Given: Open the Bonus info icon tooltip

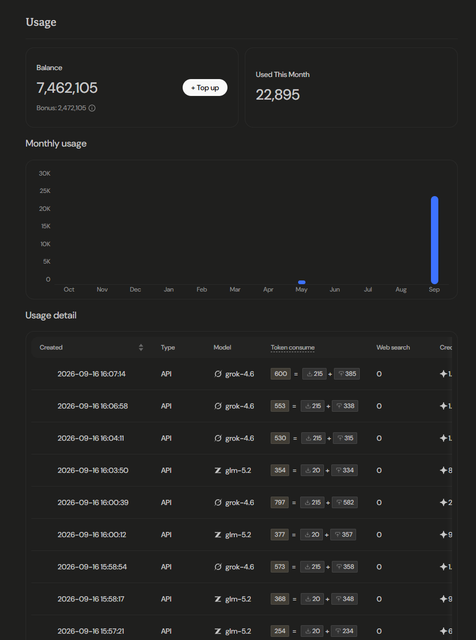Looking at the screenshot, I should 92,108.
